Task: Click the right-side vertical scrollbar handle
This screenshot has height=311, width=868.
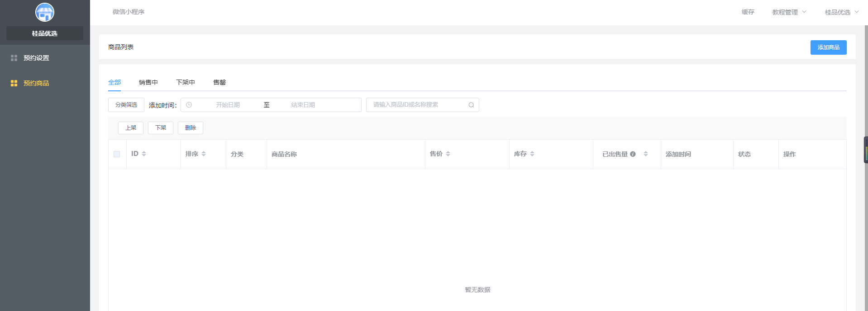Action: coord(866,150)
